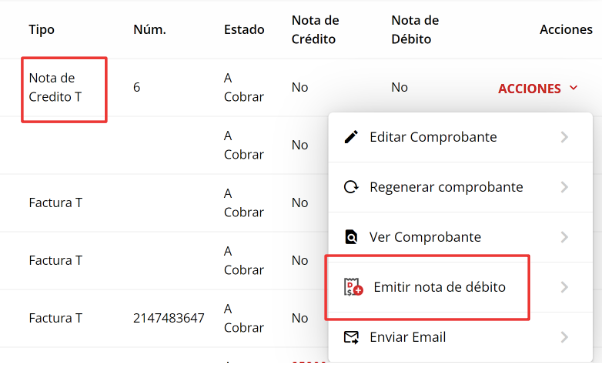Click the receipt-plus icon for Emitir nota de débito
602x374 pixels.
coord(353,287)
